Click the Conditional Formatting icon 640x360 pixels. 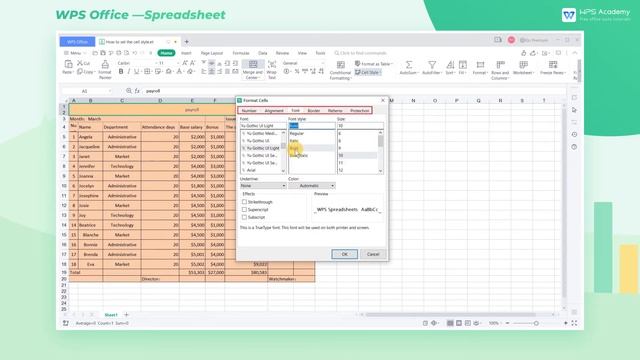point(340,64)
